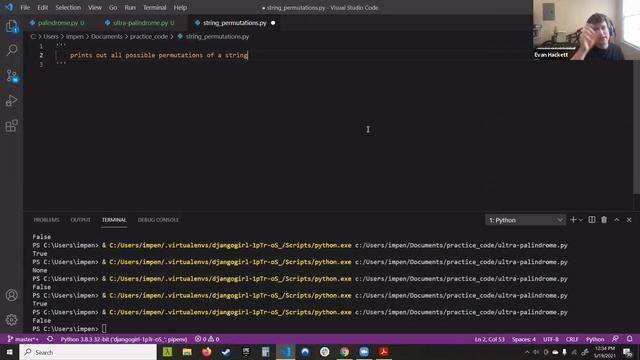640x360 pixels.
Task: Open the Selection menu
Action: [68, 7]
